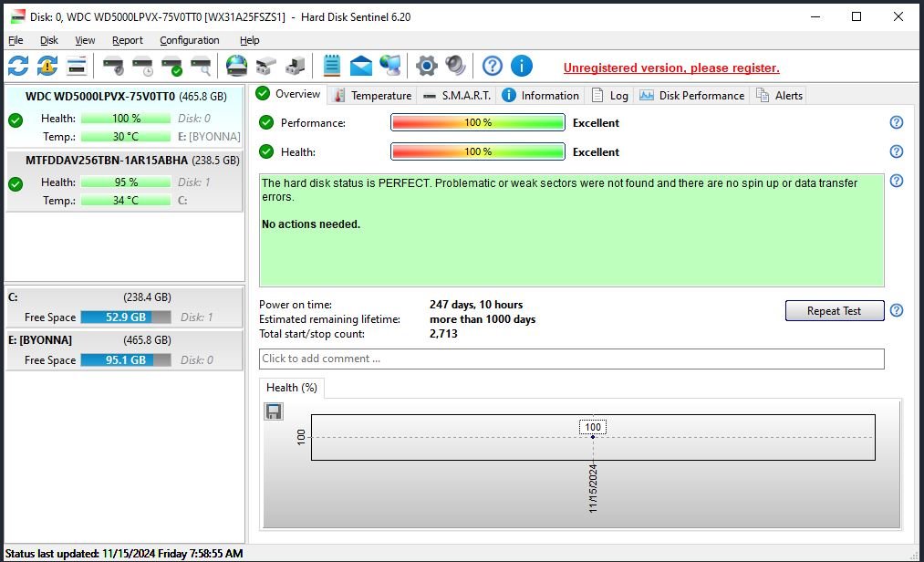Click the toolbar question mark help icon
The image size is (924, 562).
tap(492, 66)
